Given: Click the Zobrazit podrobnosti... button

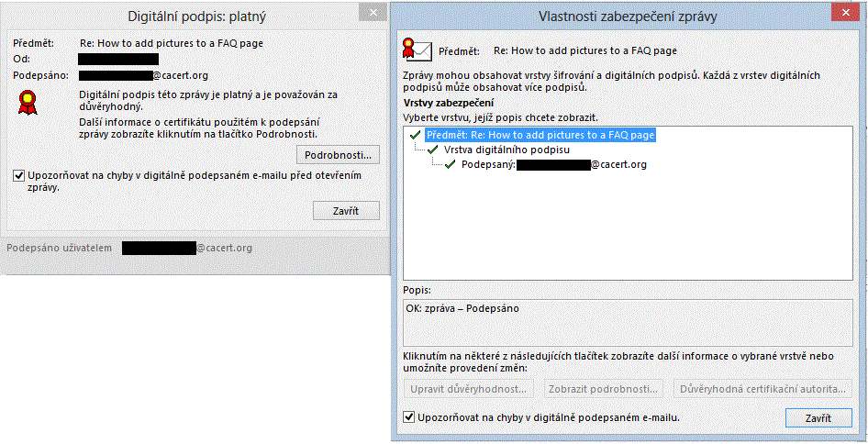Looking at the screenshot, I should pyautogui.click(x=603, y=389).
